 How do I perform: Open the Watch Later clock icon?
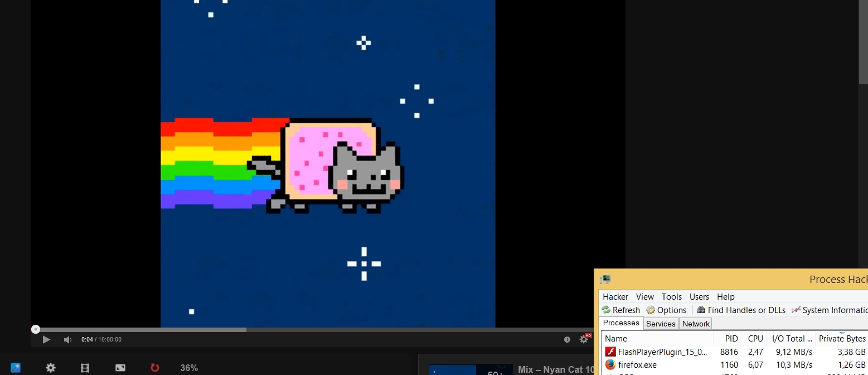click(567, 339)
